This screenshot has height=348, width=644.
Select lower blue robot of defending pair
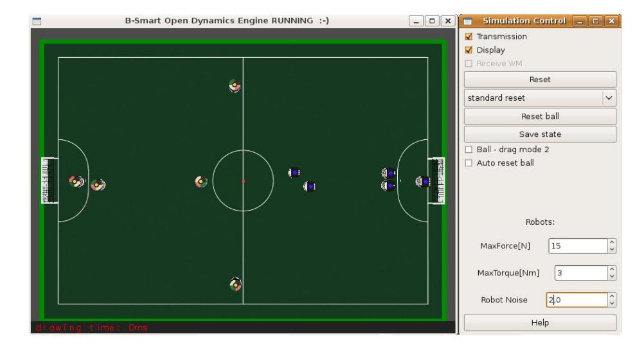tap(388, 186)
